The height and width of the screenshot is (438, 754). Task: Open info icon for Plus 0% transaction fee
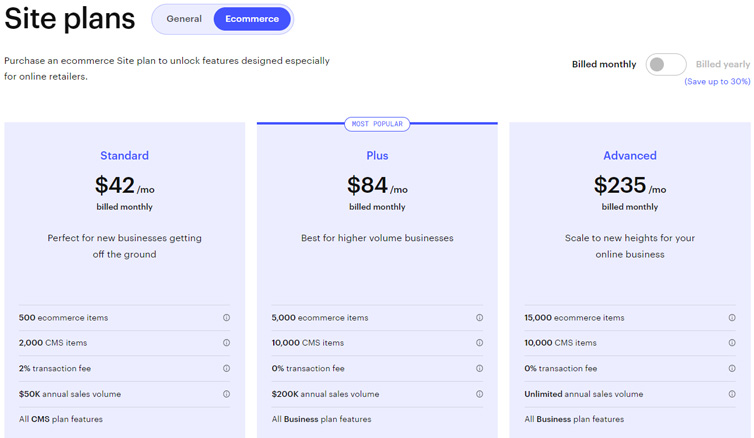479,368
